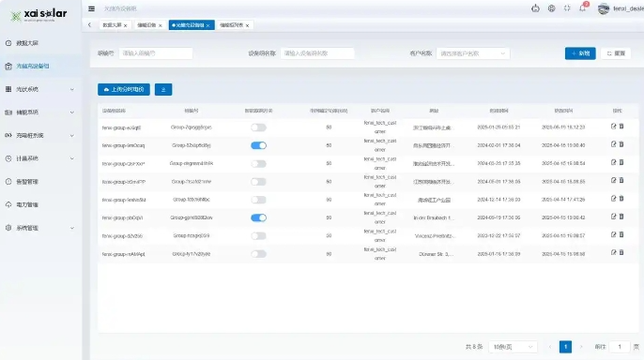
Task: Open the 客户名称 customer dropdown
Action: pyautogui.click(x=473, y=53)
